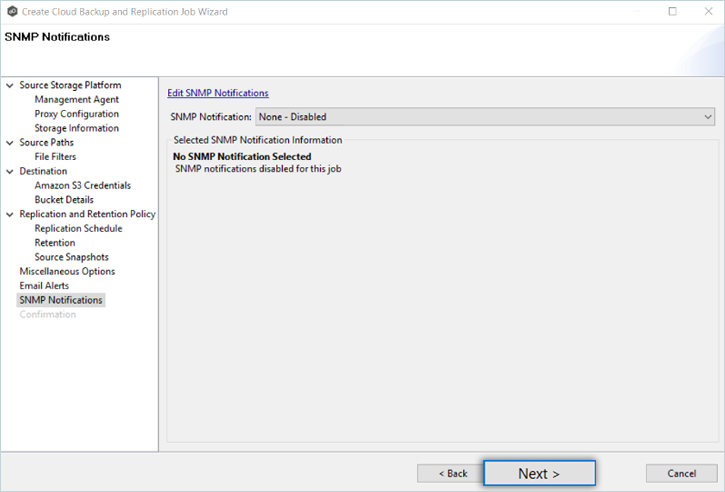This screenshot has height=492, width=725.
Task: Maximize the wizard window
Action: pos(673,11)
